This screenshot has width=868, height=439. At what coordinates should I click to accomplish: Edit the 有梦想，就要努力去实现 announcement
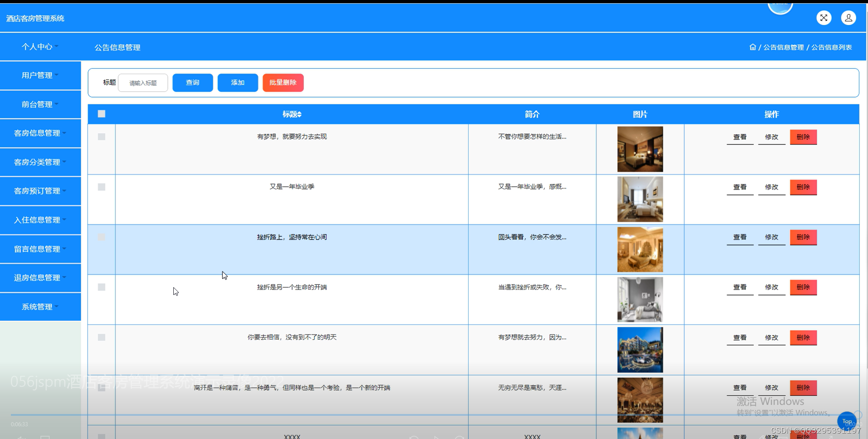tap(772, 137)
